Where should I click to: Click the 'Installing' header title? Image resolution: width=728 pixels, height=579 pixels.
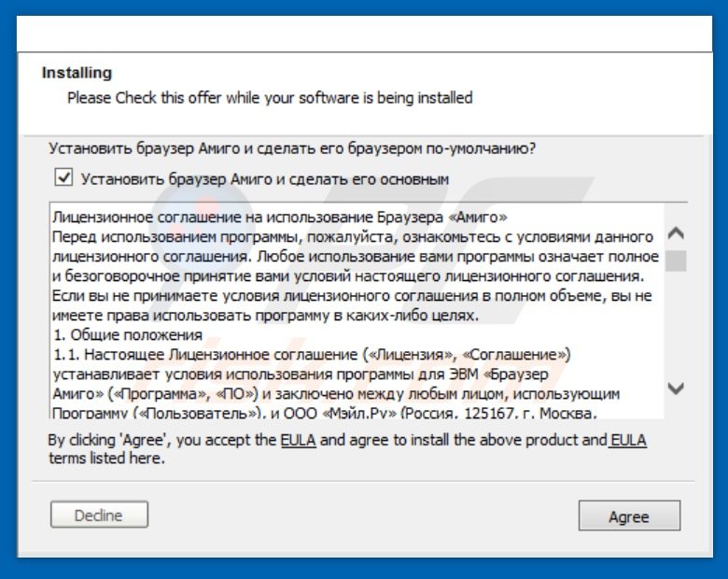(x=77, y=73)
